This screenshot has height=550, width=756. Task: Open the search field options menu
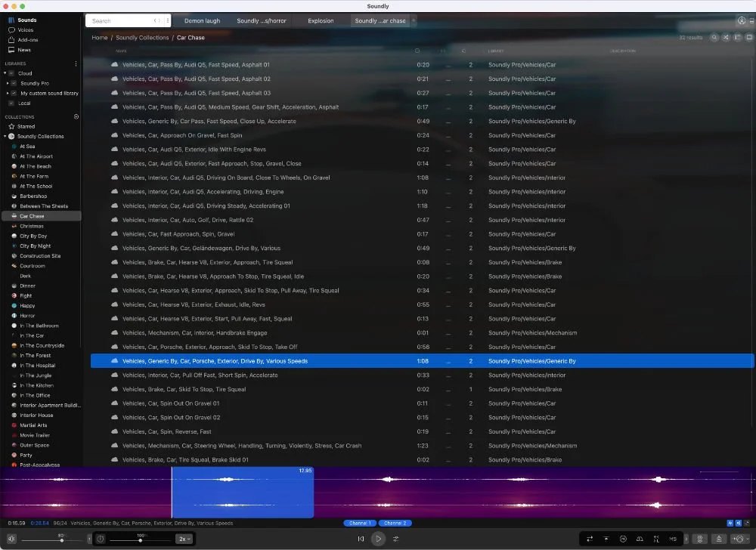[167, 20]
